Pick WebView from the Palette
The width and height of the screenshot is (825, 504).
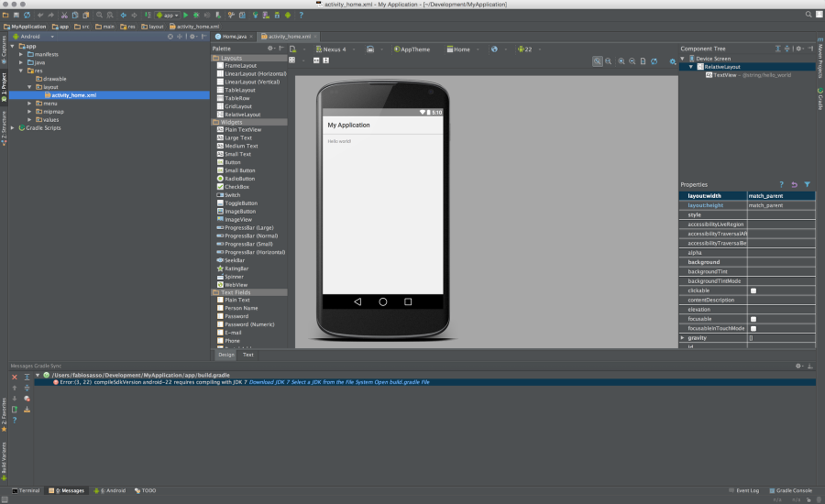(232, 285)
